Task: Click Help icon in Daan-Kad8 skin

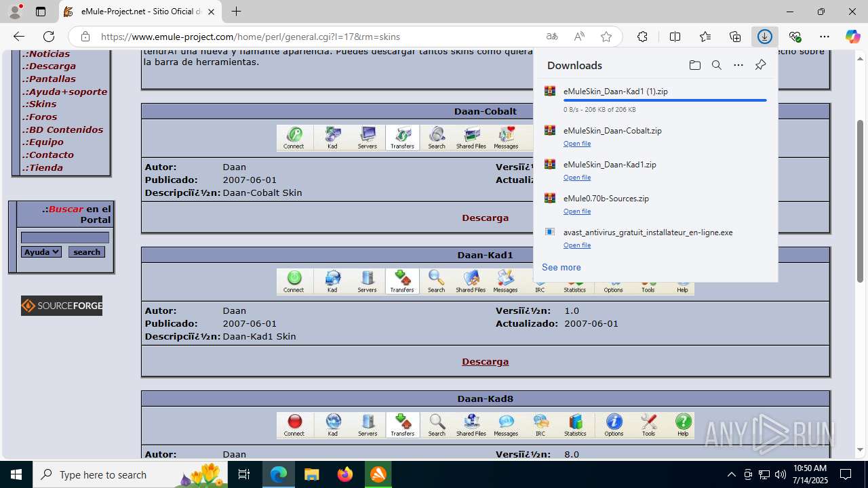Action: 683,425
